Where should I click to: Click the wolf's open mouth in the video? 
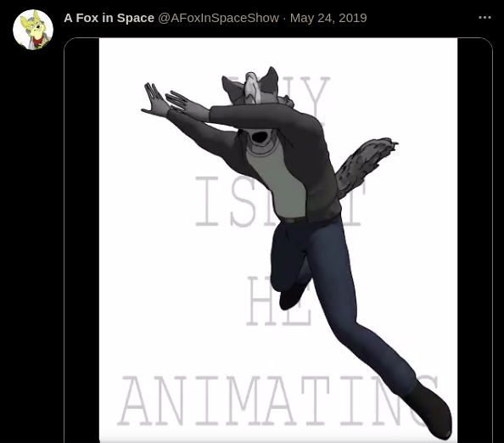260,137
